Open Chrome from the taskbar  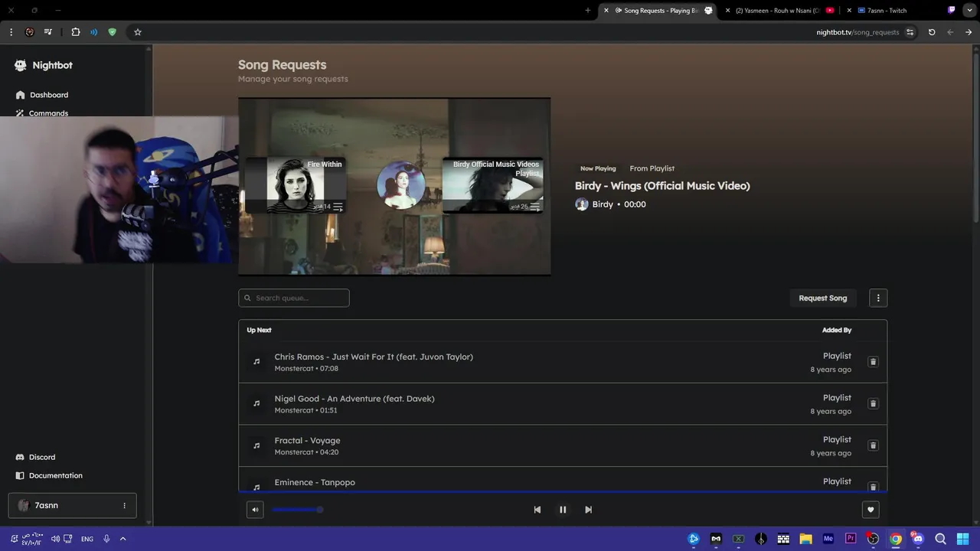click(896, 539)
